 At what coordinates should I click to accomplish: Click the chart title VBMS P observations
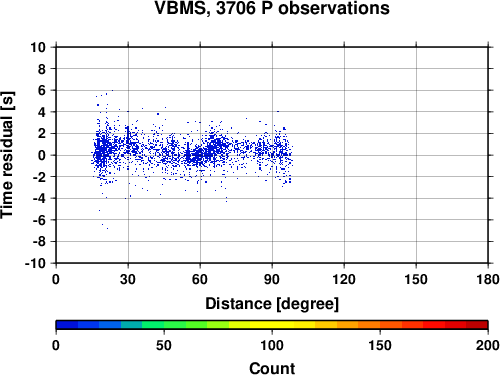click(272, 8)
